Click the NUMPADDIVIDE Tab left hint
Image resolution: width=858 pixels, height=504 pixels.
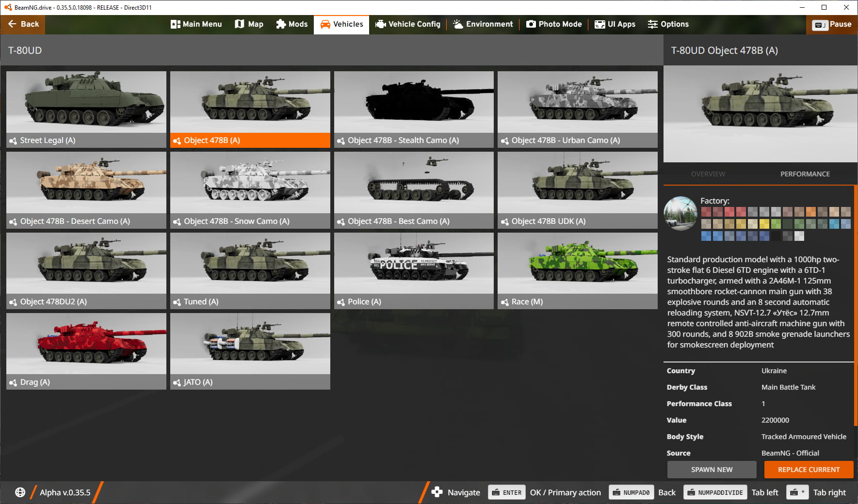(715, 493)
